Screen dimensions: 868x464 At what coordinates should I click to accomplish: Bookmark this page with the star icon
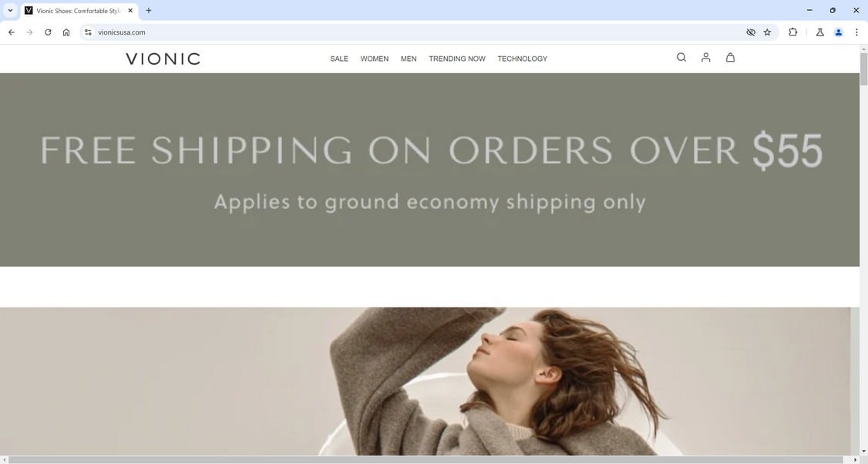(x=767, y=32)
